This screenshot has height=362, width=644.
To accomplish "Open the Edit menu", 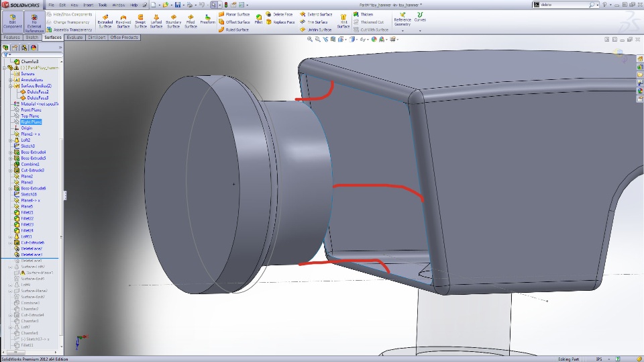I will (x=62, y=5).
